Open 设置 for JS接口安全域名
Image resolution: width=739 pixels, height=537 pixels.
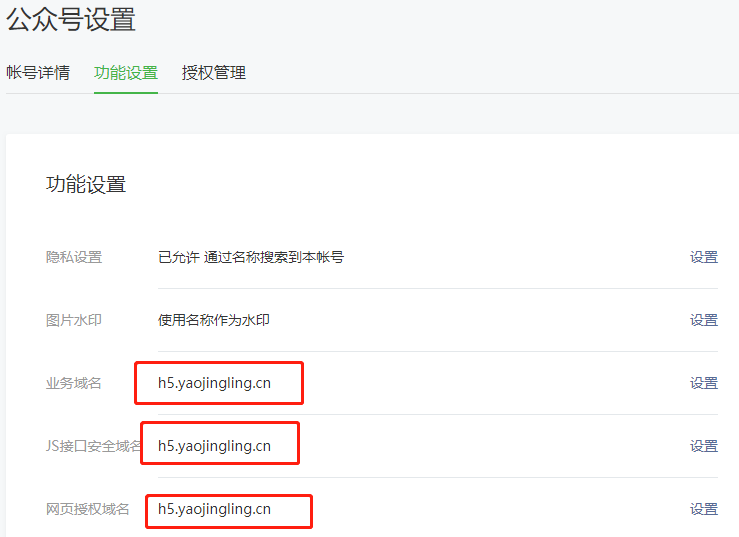[704, 446]
